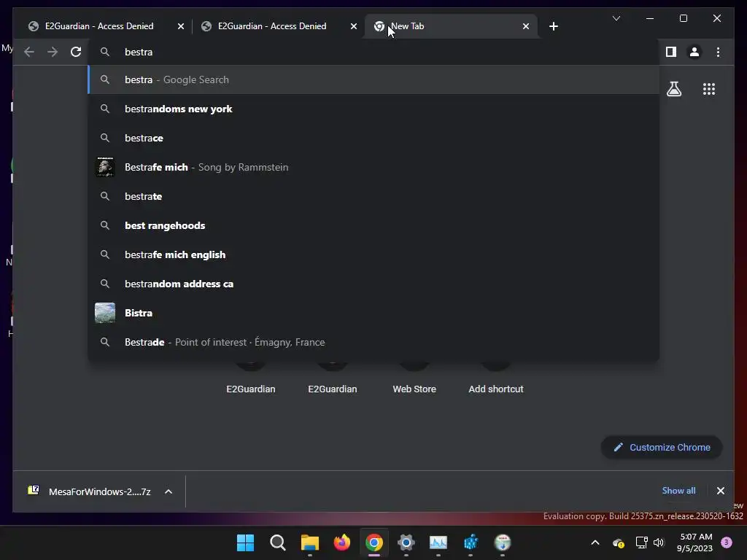This screenshot has height=560, width=747.
Task: Open network tray icon
Action: pos(641,542)
